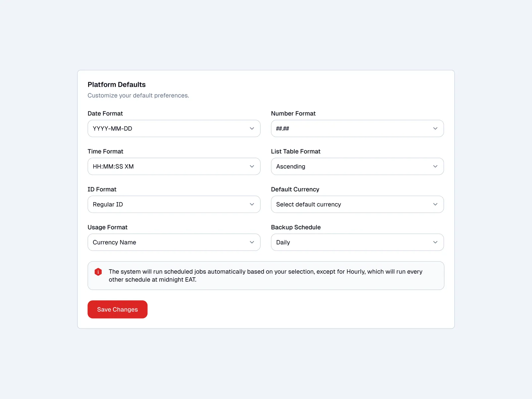The width and height of the screenshot is (532, 399).
Task: Click the Usage Format chevron arrow
Action: point(252,242)
